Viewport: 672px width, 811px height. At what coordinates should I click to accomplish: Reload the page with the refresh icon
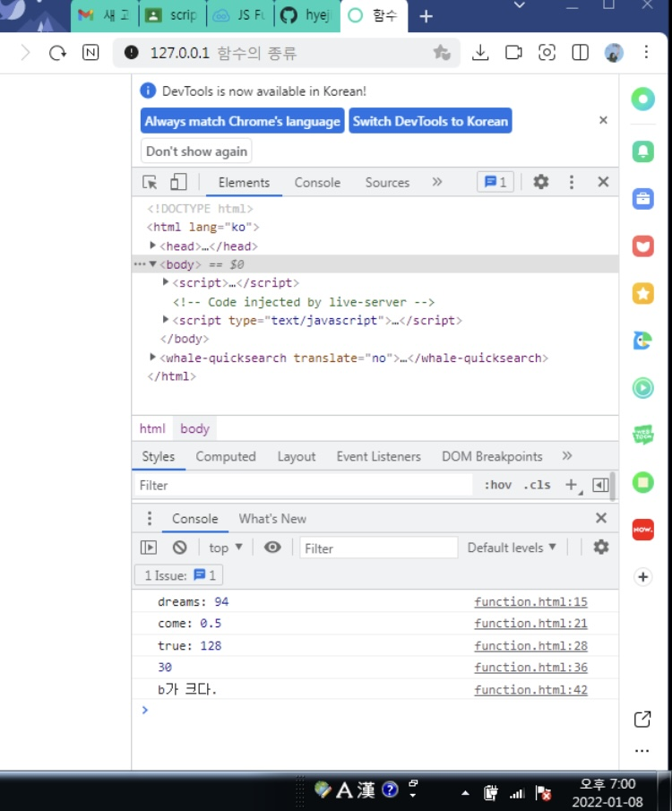click(x=57, y=53)
